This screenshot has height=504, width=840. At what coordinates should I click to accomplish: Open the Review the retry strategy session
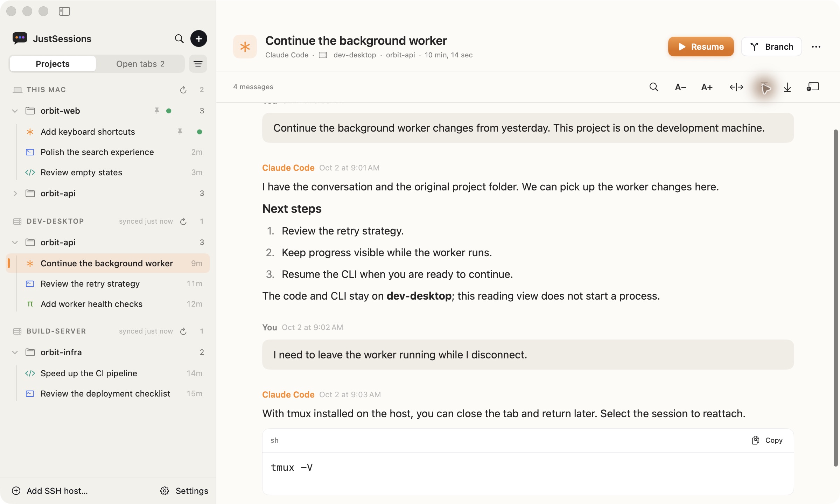108,283
